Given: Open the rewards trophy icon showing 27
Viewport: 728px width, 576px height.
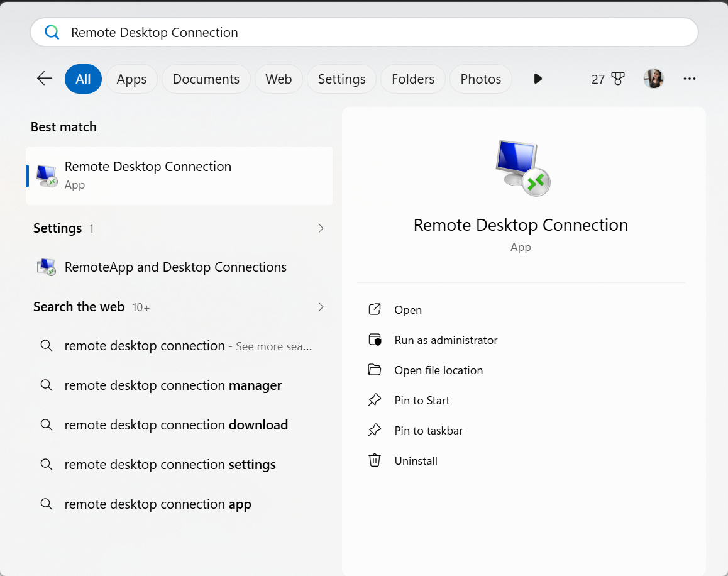Looking at the screenshot, I should 608,79.
